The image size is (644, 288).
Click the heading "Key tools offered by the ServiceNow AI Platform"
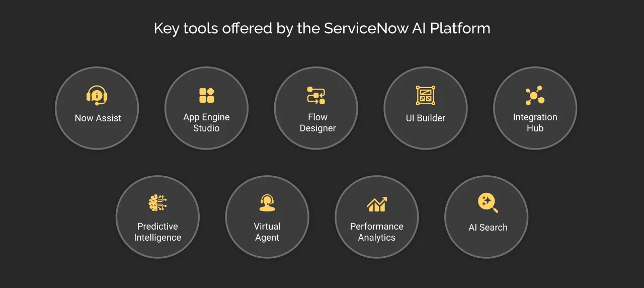322,28
